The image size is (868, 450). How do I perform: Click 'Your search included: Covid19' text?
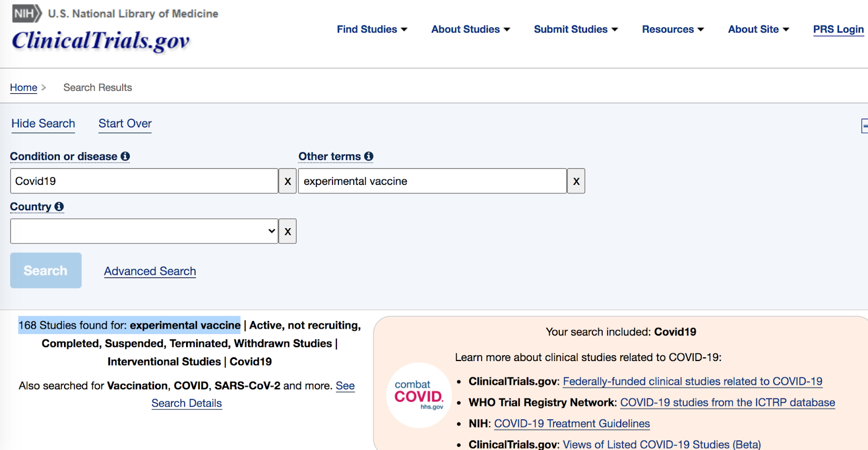click(621, 332)
